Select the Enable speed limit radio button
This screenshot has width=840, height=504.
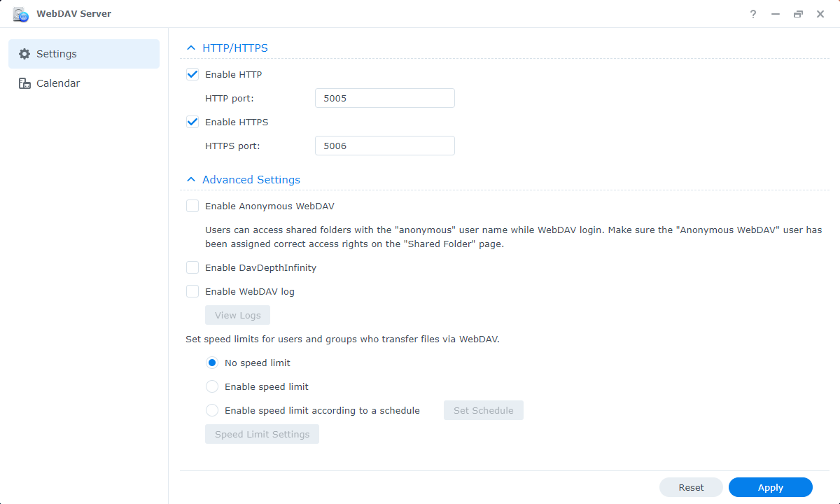tap(212, 386)
